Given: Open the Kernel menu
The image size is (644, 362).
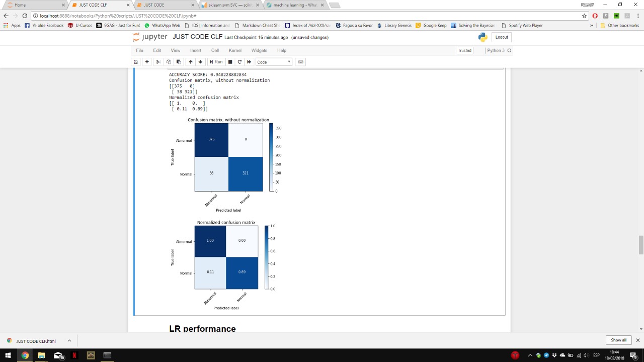Looking at the screenshot, I should (x=235, y=50).
